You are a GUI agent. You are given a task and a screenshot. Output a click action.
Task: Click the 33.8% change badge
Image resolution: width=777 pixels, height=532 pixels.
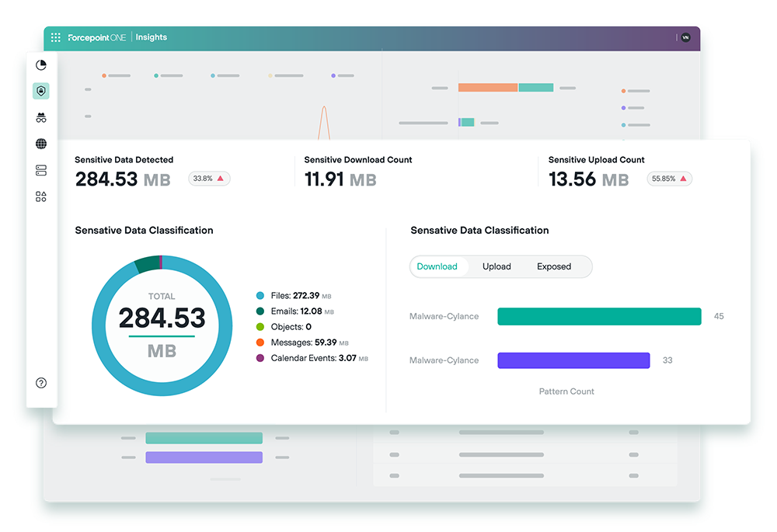pyautogui.click(x=209, y=179)
